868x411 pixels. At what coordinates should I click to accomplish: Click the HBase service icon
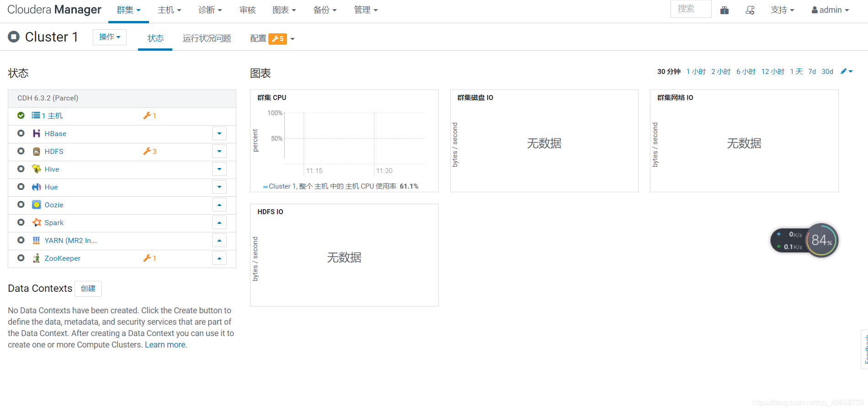coord(37,133)
